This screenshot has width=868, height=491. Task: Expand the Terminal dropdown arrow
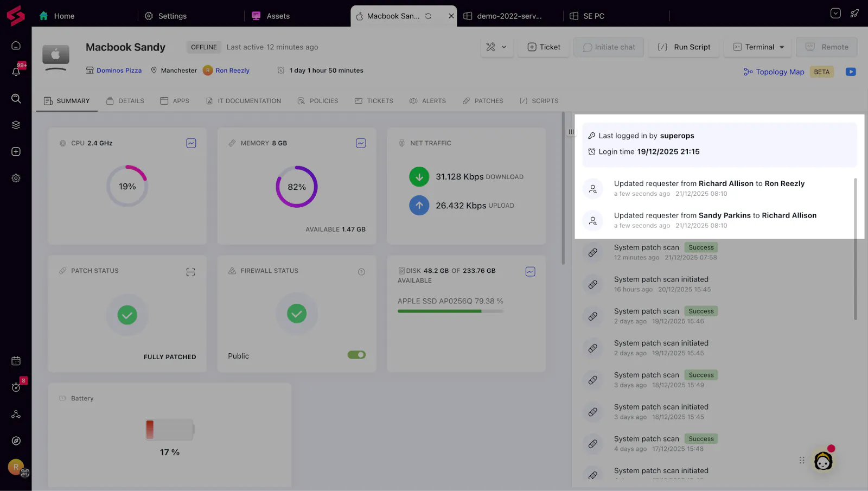(782, 47)
